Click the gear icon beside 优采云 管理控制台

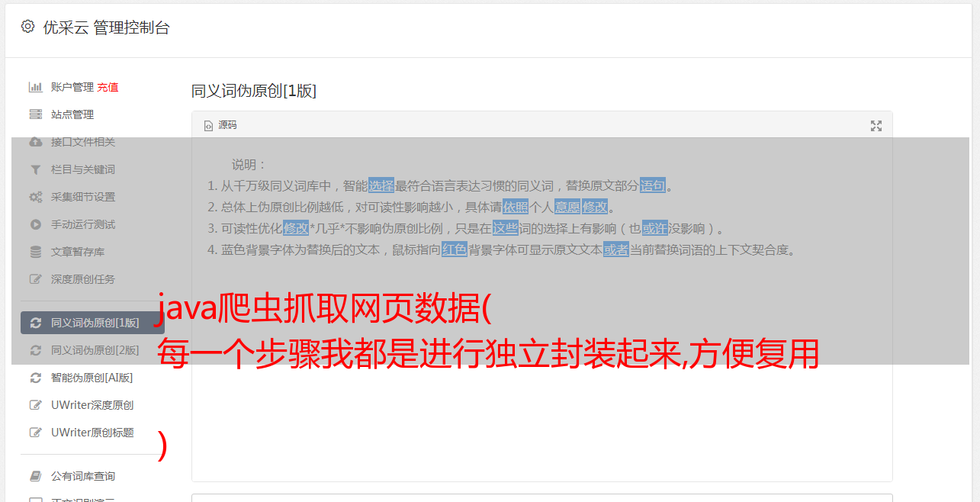point(28,27)
